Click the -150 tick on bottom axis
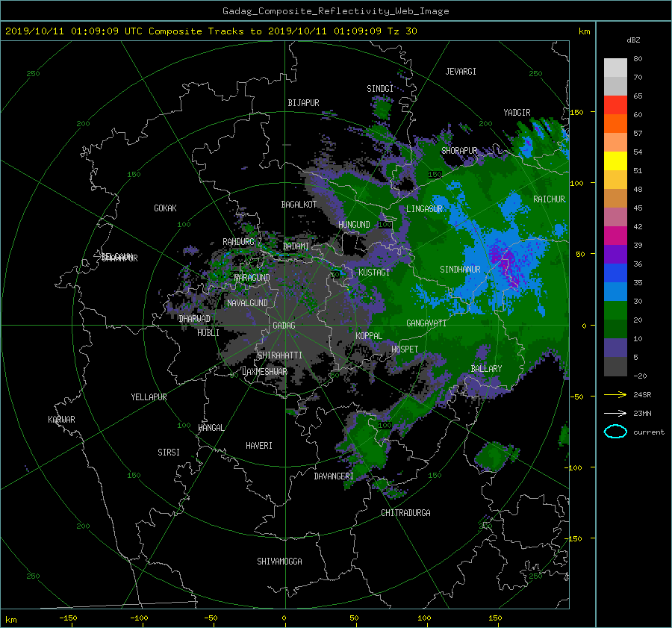 pos(68,618)
